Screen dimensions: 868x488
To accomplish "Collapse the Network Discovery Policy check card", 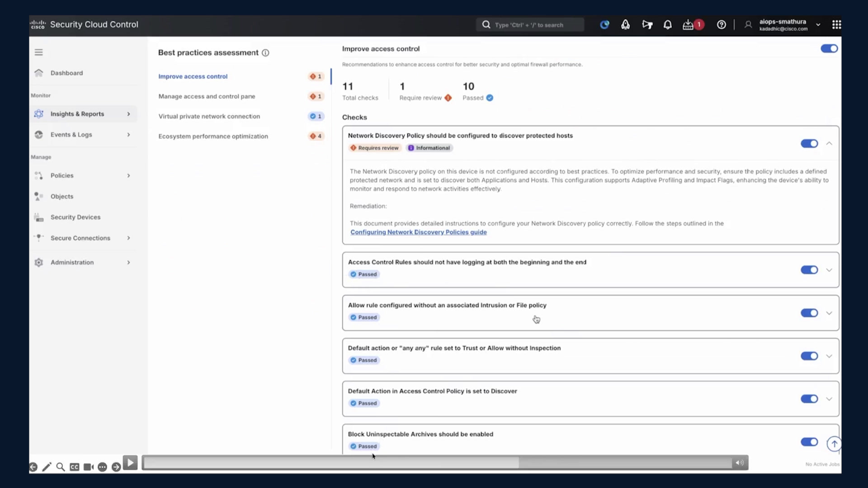I will tap(829, 144).
